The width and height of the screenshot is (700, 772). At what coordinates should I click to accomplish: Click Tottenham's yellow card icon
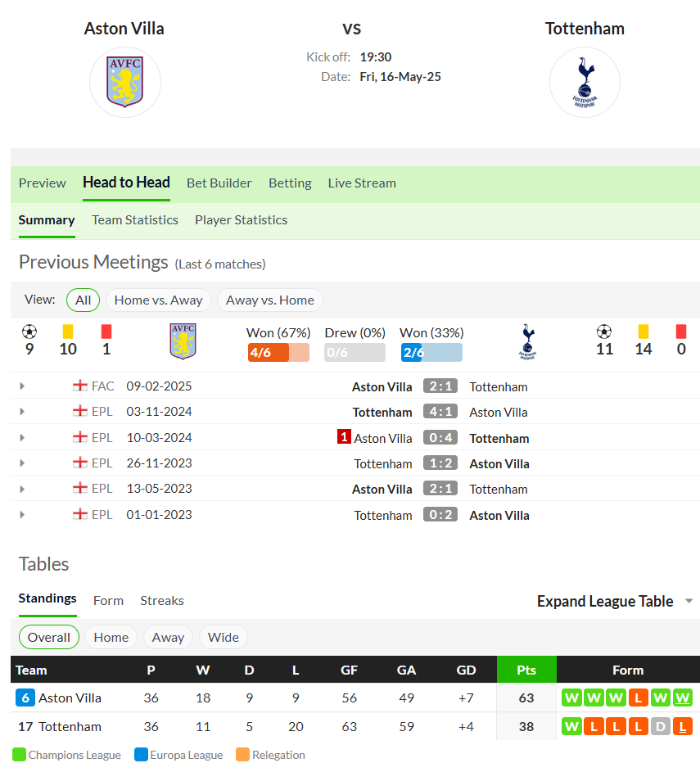point(643,332)
